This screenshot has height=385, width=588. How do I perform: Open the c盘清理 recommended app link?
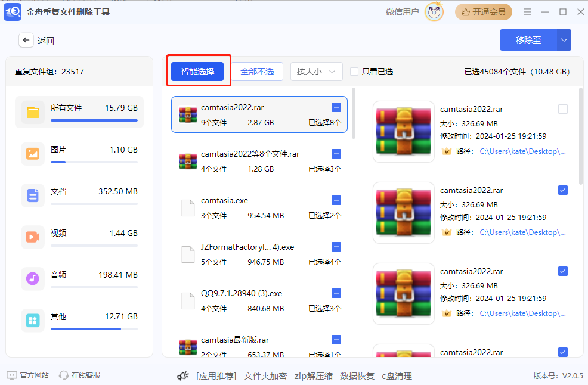pyautogui.click(x=397, y=376)
